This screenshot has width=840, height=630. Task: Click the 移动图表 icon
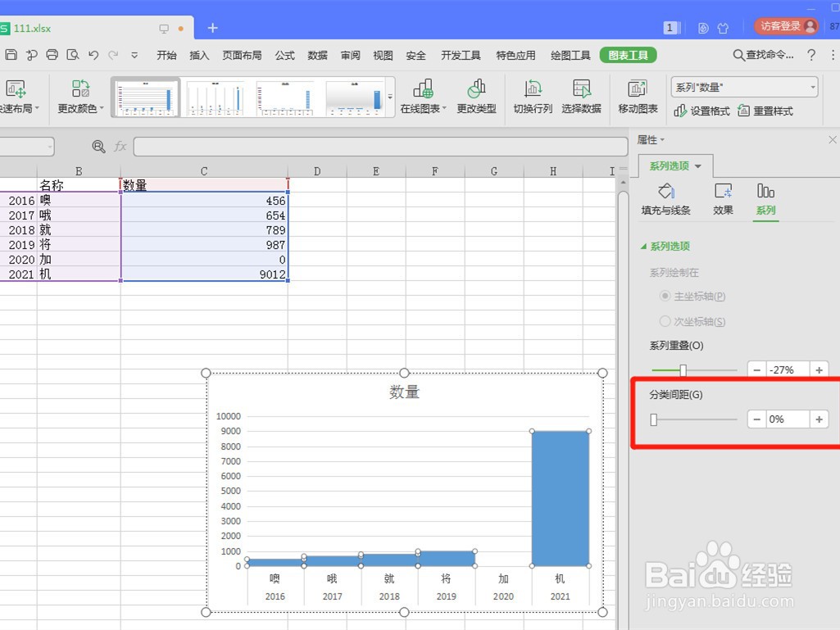(x=638, y=97)
